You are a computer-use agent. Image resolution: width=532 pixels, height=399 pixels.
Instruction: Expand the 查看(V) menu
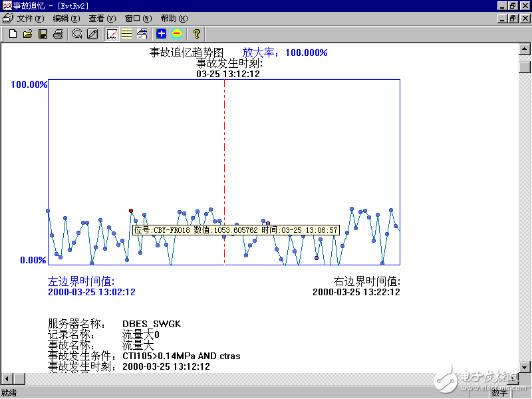pos(102,19)
